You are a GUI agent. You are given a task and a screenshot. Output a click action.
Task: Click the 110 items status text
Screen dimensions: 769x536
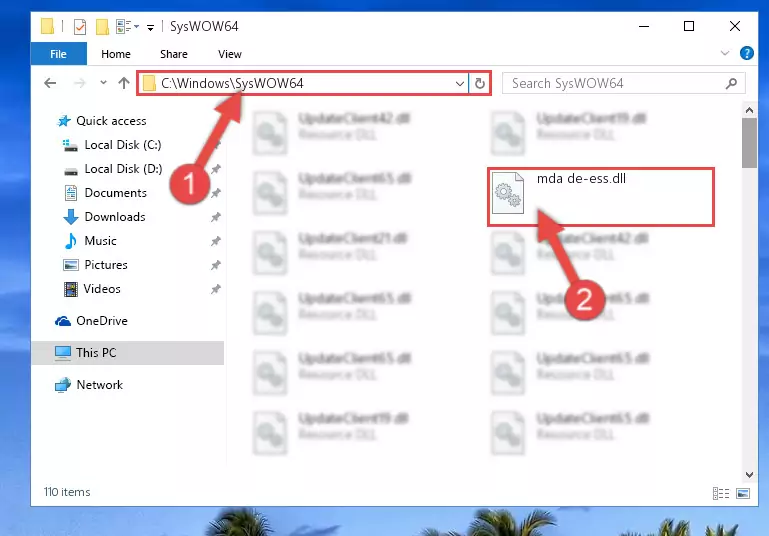coord(67,492)
